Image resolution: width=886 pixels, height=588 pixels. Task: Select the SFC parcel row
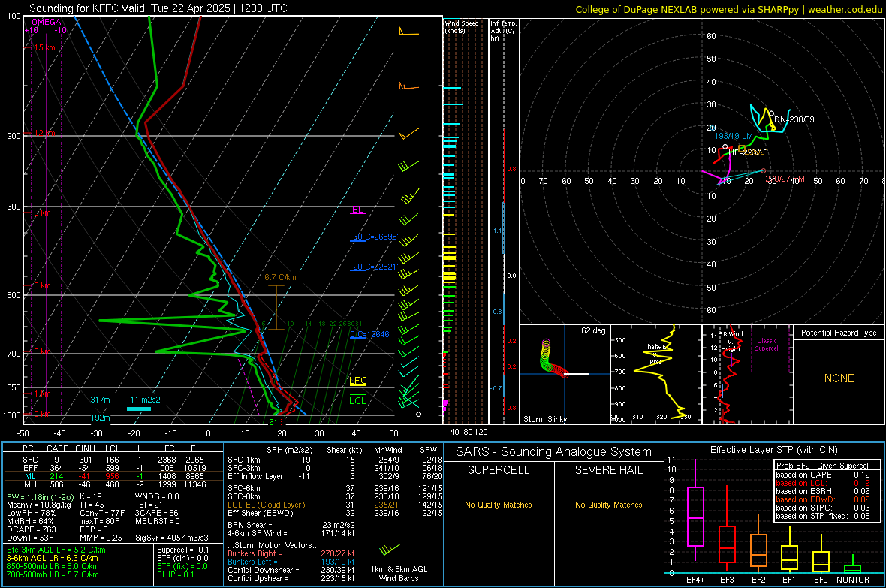(113, 460)
